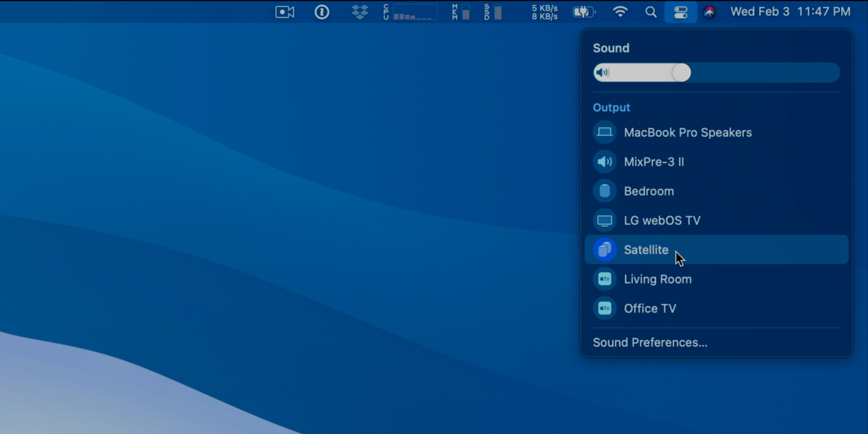Open Spotlight search magnifier
This screenshot has width=868, height=434.
pyautogui.click(x=650, y=12)
